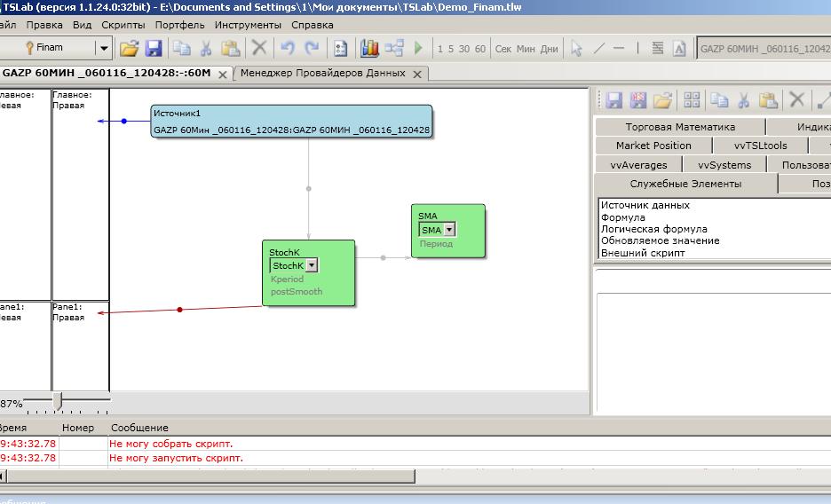
Task: Click the colored bar chart icon in toolbar
Action: click(369, 49)
